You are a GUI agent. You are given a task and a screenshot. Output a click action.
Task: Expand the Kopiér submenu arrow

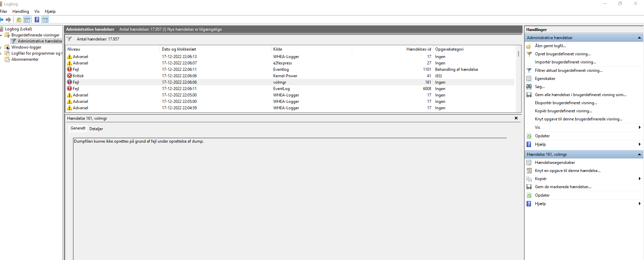[x=640, y=179]
